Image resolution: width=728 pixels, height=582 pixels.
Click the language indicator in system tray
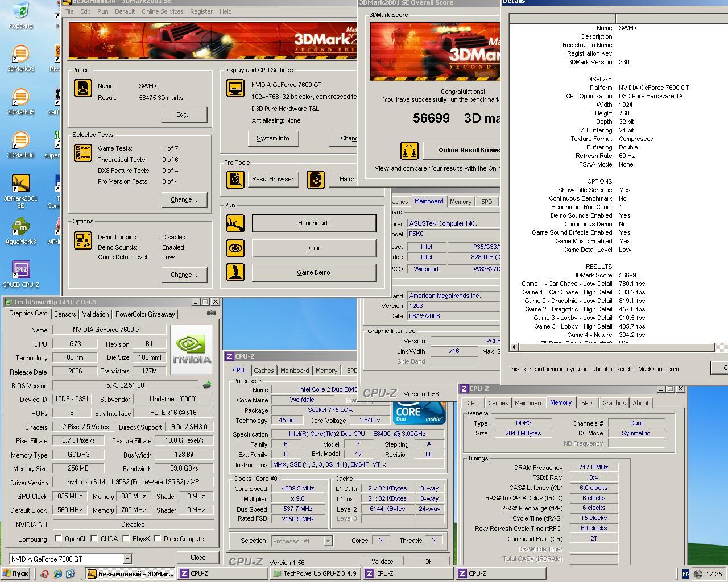click(686, 574)
